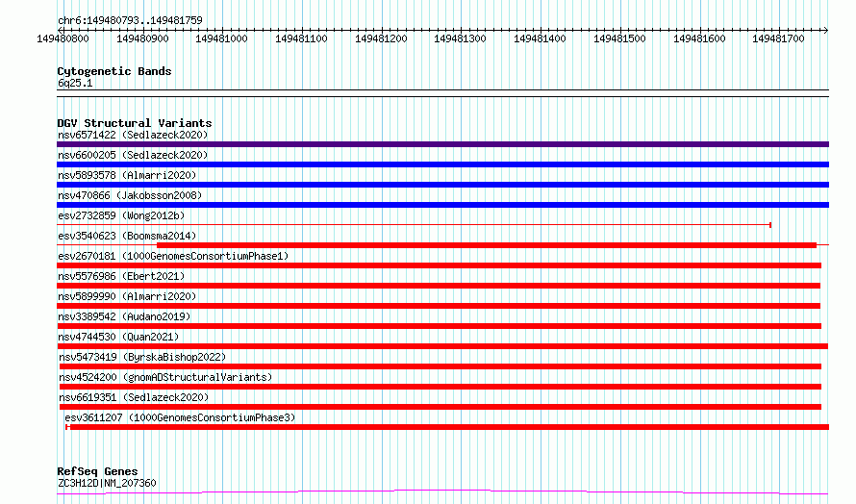The width and height of the screenshot is (856, 504).
Task: Open the nsv6600205 (Sedlazeck2020) label
Action: [133, 155]
